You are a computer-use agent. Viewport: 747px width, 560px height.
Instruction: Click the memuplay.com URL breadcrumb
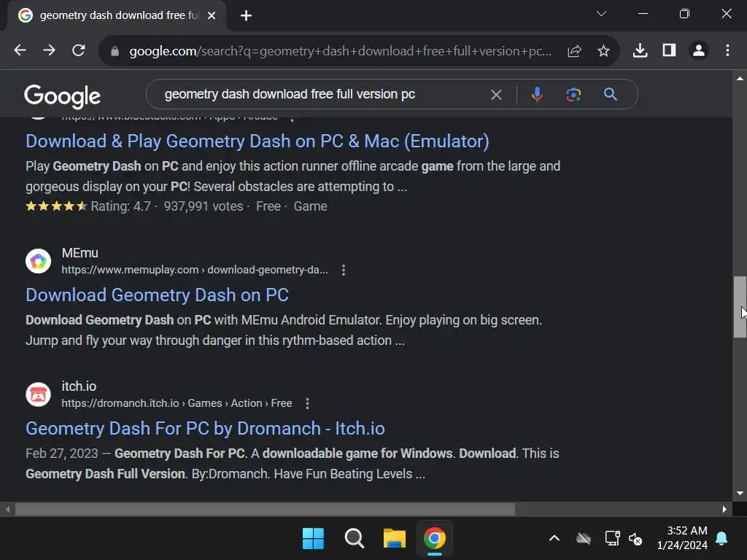(x=195, y=270)
